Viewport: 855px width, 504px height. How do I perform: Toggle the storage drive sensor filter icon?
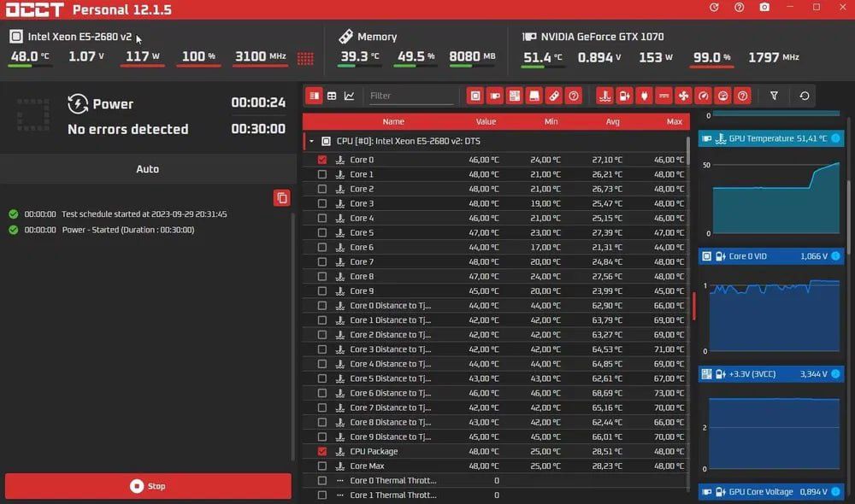pyautogui.click(x=534, y=96)
